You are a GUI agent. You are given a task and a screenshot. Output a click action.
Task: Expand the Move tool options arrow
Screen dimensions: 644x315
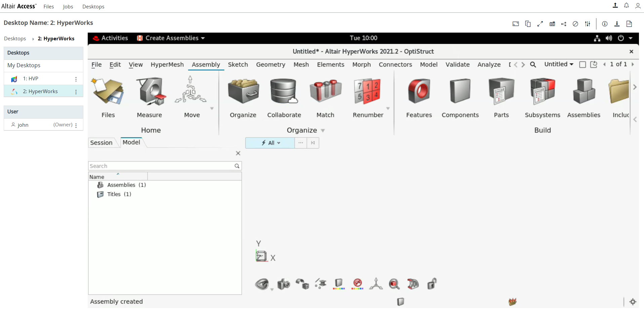pyautogui.click(x=212, y=109)
